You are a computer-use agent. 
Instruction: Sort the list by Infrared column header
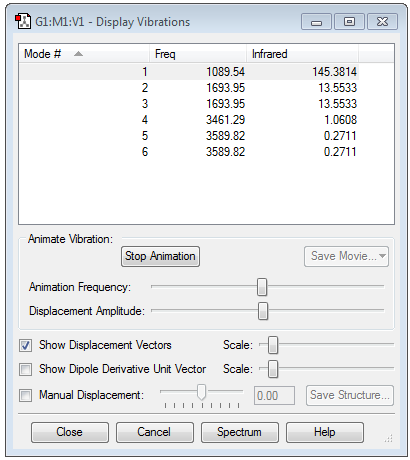302,54
